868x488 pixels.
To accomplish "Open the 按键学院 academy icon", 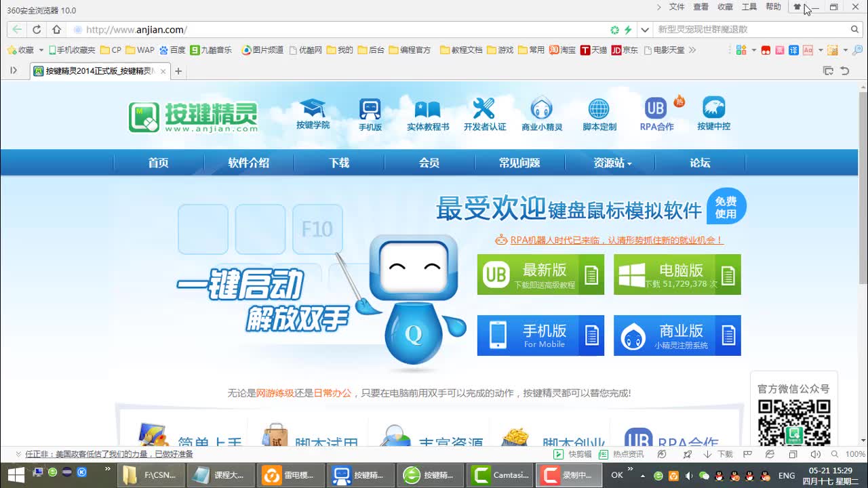I will coord(313,114).
